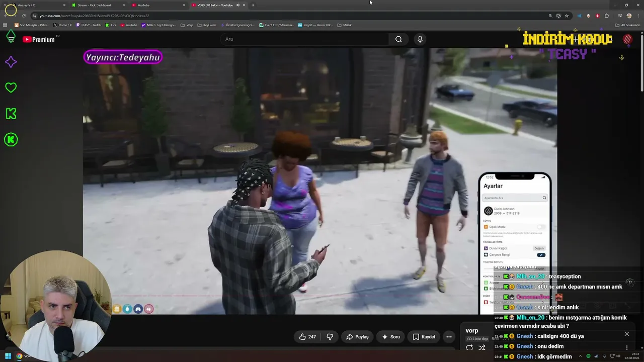
Task: Open Son Mesajlar bookmark
Action: (32, 25)
